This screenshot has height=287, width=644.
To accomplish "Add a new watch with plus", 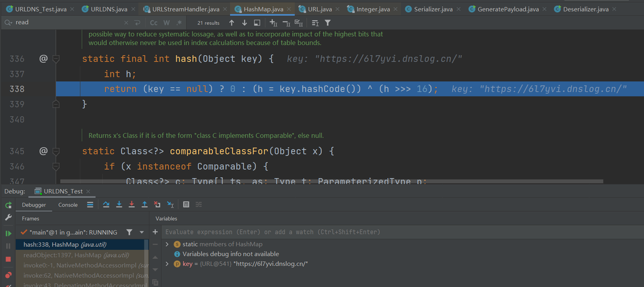I will 155,232.
